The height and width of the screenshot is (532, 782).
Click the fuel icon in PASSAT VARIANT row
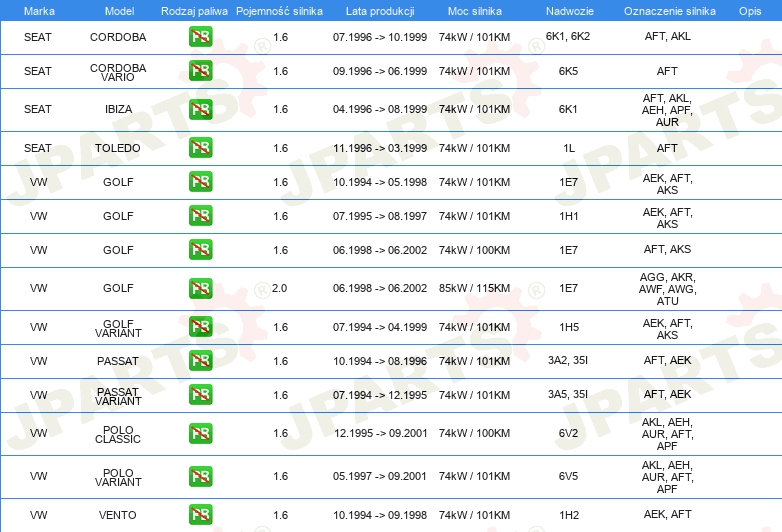tap(200, 394)
